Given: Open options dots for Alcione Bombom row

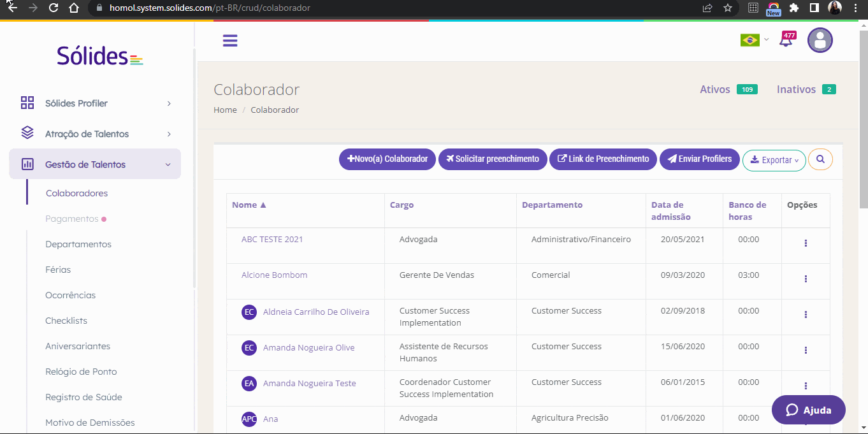Looking at the screenshot, I should point(806,279).
